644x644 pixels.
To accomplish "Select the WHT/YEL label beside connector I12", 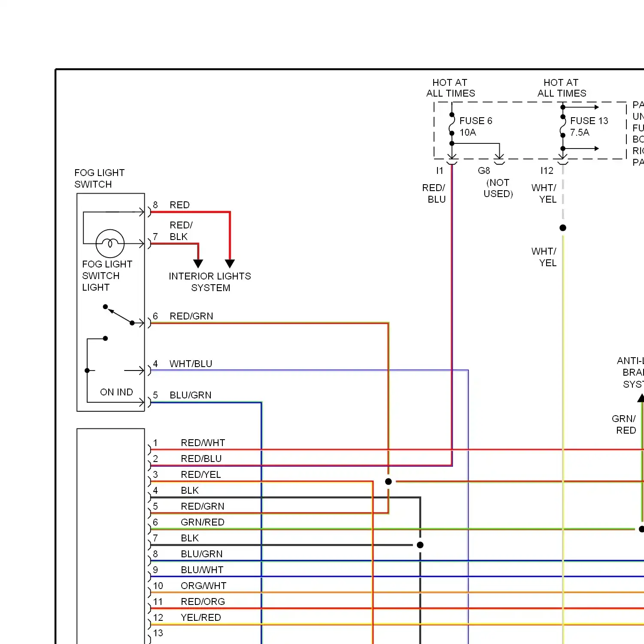I will [x=544, y=193].
